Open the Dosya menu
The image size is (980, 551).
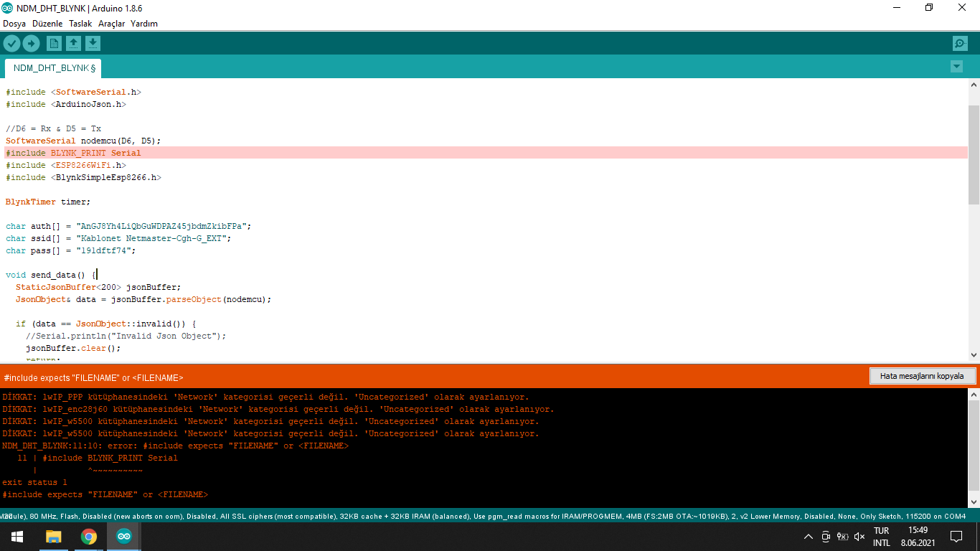pyautogui.click(x=14, y=24)
